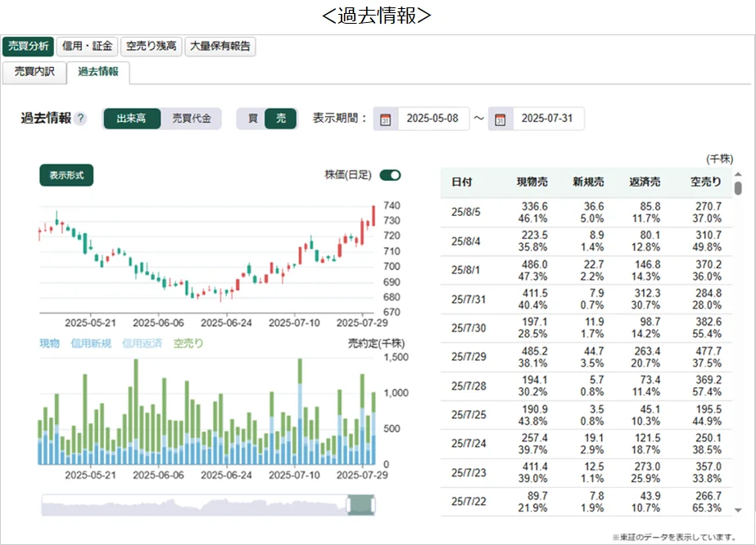Select the 25/7/30 table row date

tap(469, 328)
